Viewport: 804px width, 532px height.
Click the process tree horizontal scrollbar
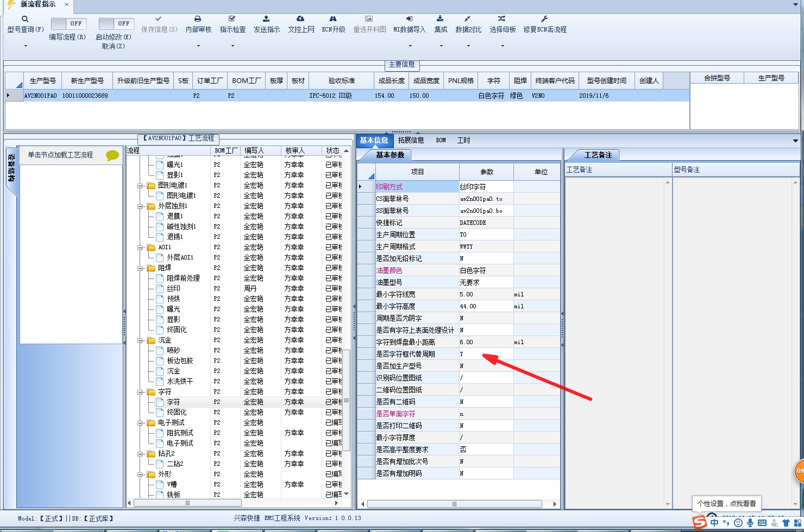187,503
